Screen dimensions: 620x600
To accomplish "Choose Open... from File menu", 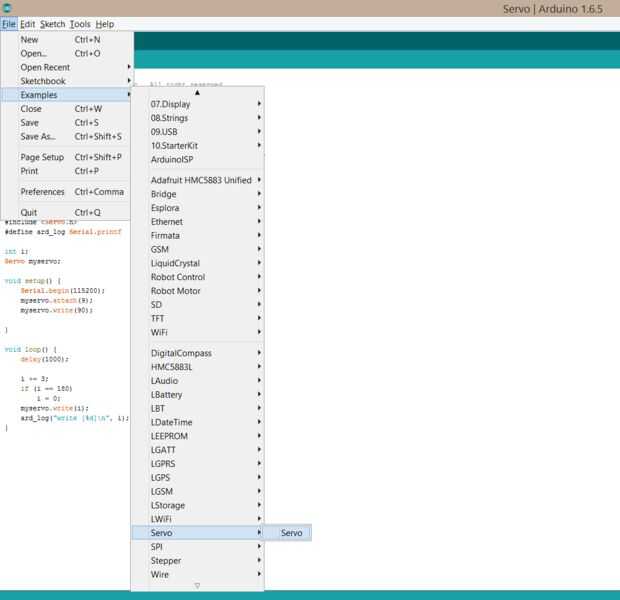I will point(66,53).
